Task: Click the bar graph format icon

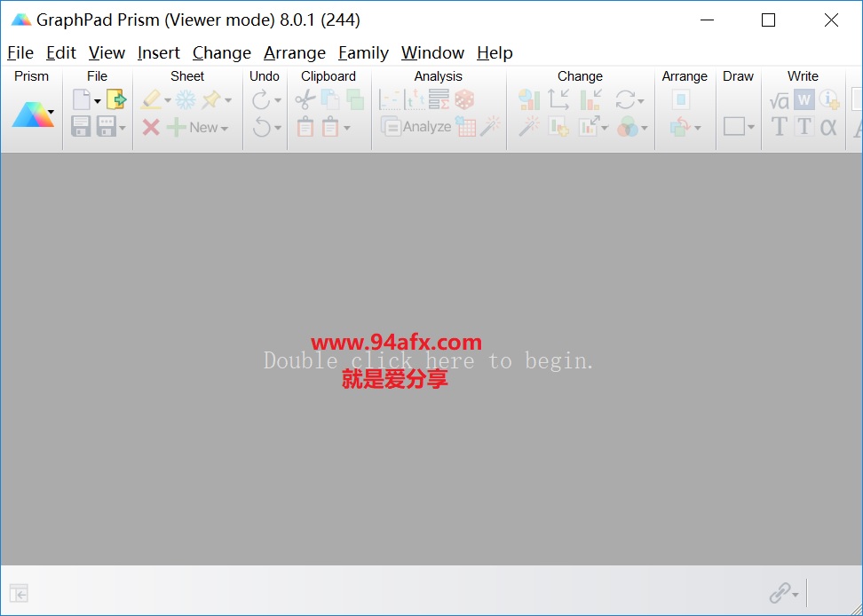Action: click(590, 99)
